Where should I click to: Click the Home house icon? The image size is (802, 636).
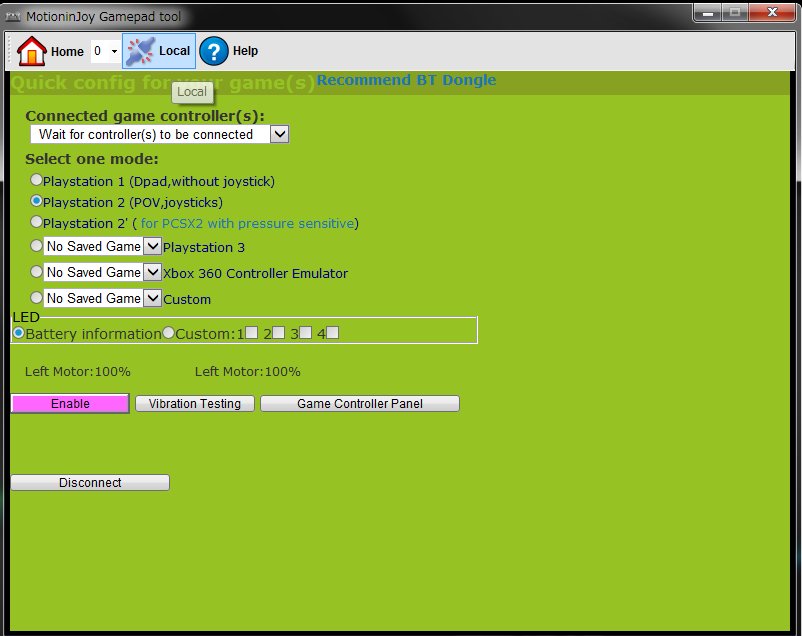pos(32,51)
